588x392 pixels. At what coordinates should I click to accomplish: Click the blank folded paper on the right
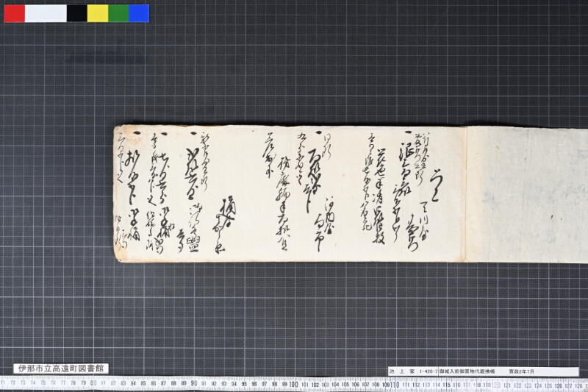(x=526, y=195)
